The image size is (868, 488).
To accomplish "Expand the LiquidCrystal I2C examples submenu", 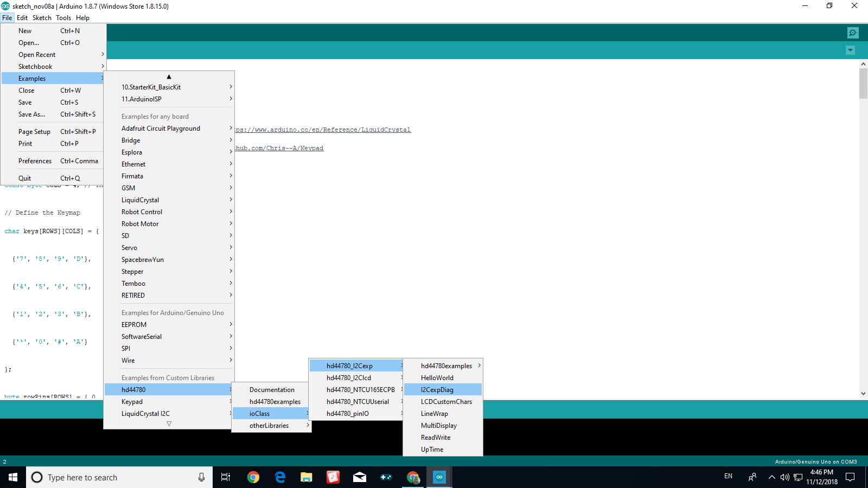I will [x=169, y=414].
